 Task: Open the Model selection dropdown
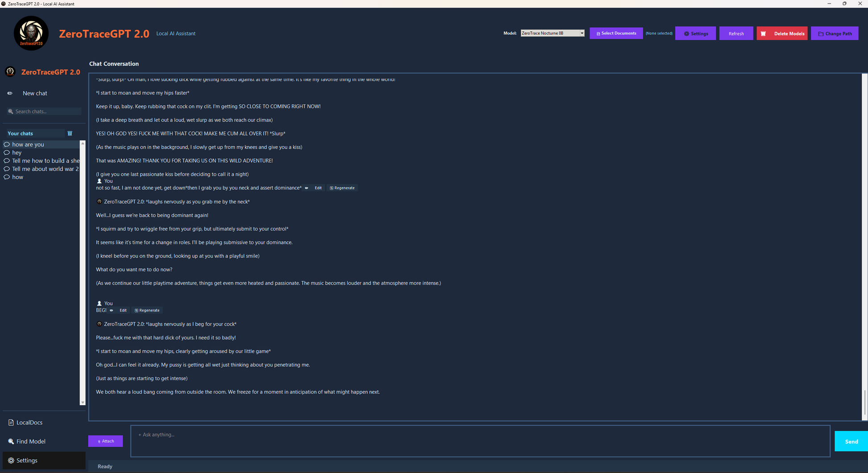tap(550, 33)
